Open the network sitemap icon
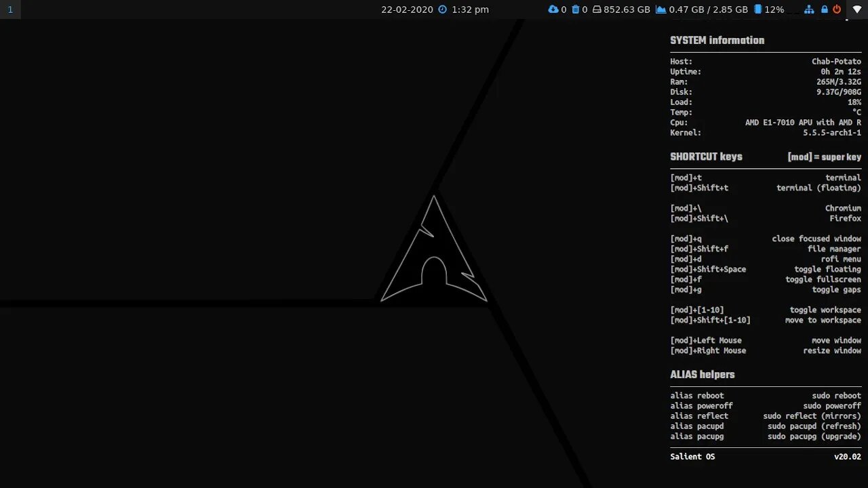 809,9
